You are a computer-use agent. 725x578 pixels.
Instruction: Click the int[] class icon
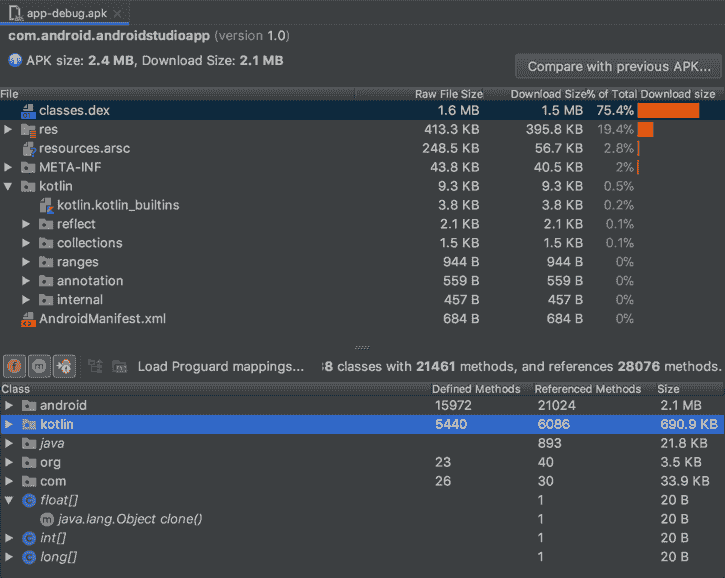tap(29, 539)
